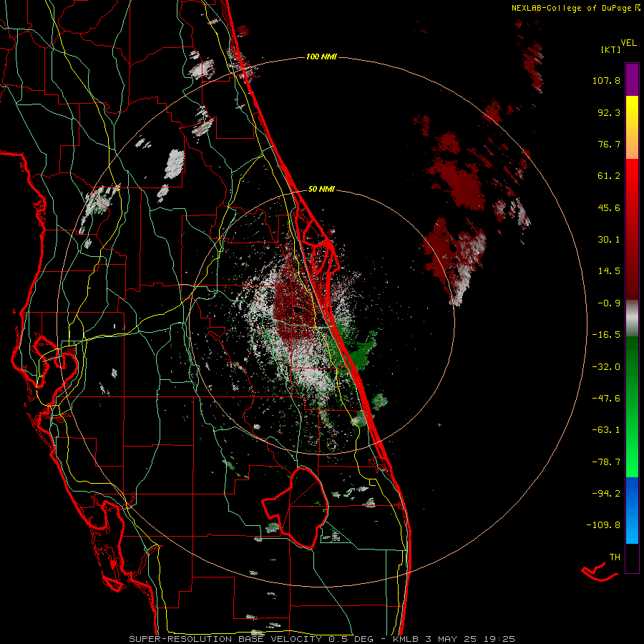Click the 30.1 velocity scale value
The height and width of the screenshot is (644, 644).
tap(609, 240)
